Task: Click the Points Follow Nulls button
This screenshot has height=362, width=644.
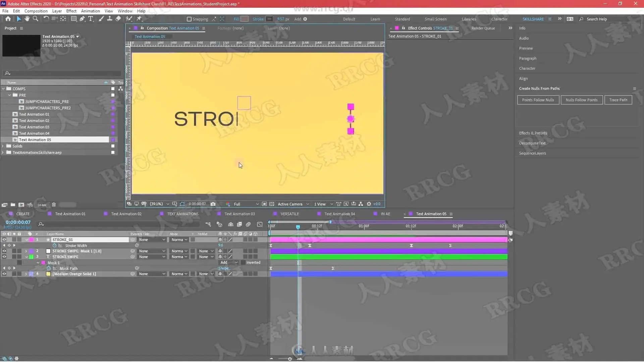Action: (x=538, y=100)
